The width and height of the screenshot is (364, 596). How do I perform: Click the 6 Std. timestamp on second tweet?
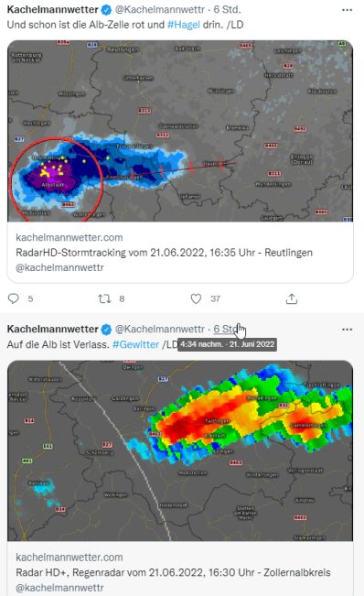(x=227, y=330)
